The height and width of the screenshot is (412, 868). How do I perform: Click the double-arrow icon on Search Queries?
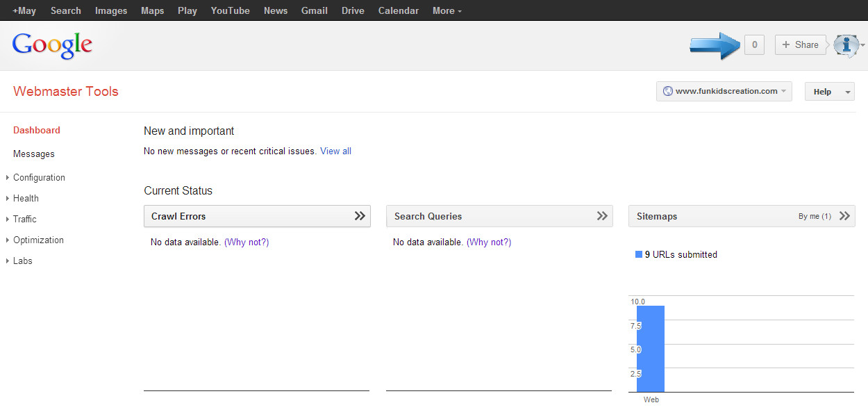pyautogui.click(x=602, y=216)
